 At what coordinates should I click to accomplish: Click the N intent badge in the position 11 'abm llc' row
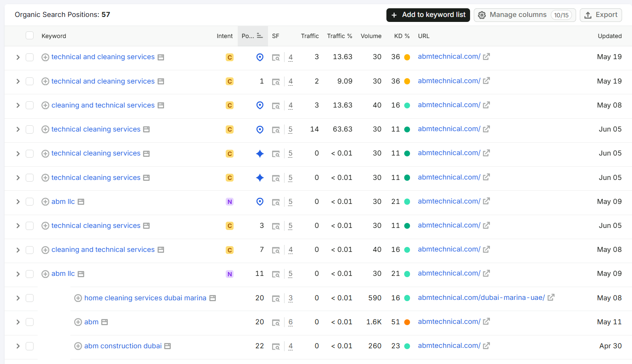click(x=229, y=274)
